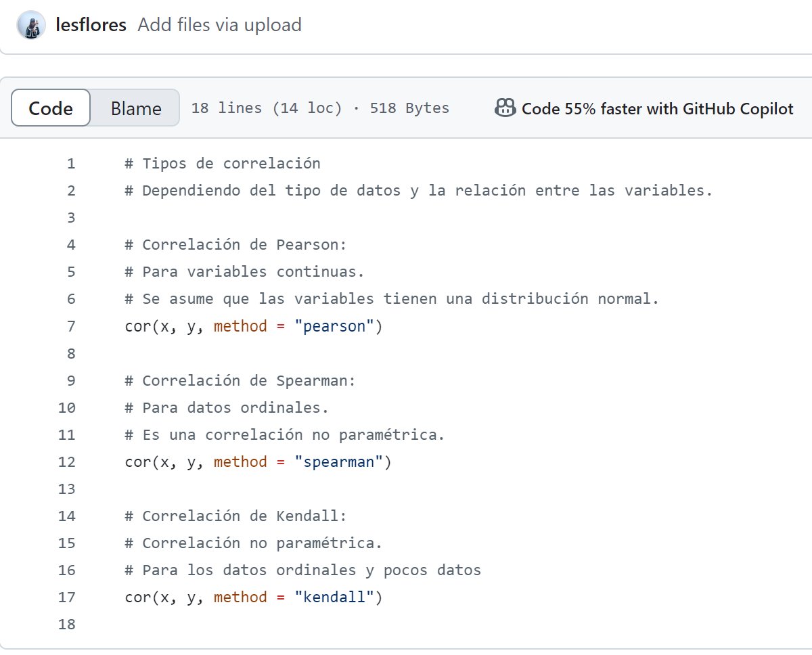This screenshot has width=812, height=655.
Task: Click the "pearson" string literal
Action: coord(334,326)
